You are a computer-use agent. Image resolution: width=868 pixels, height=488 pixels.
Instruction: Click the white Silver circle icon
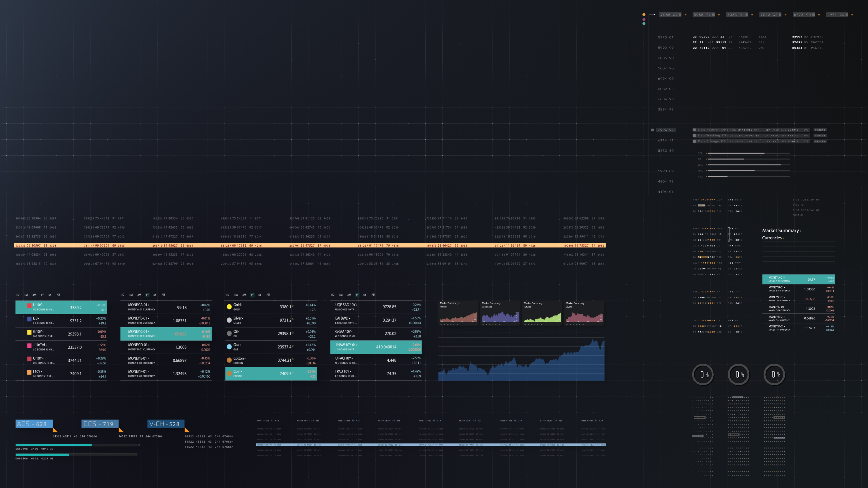pos(229,320)
